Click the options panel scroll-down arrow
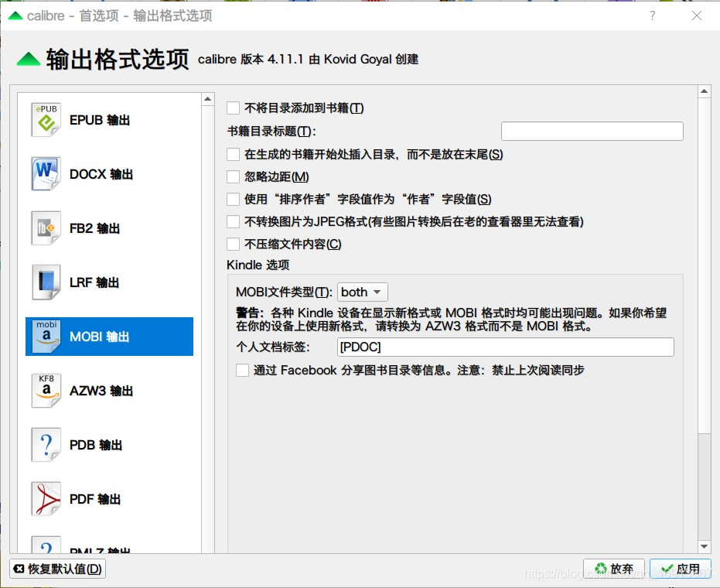 (x=704, y=546)
